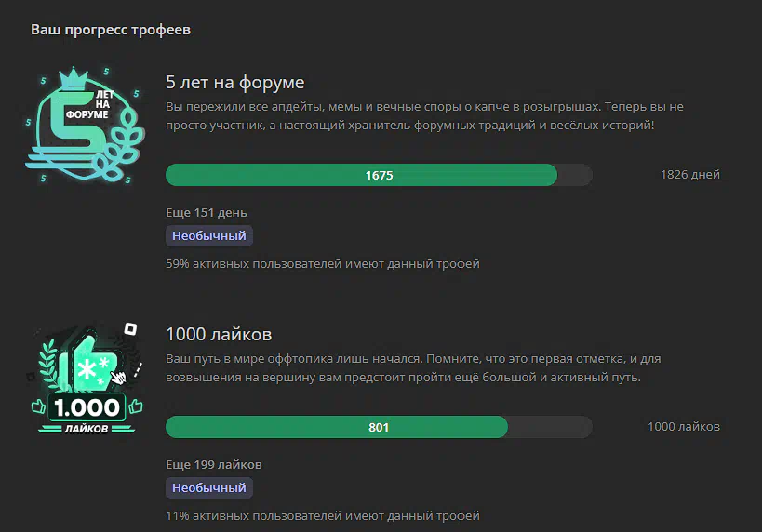
Task: Click the 5 лет на форуме trophy badge
Action: click(85, 125)
